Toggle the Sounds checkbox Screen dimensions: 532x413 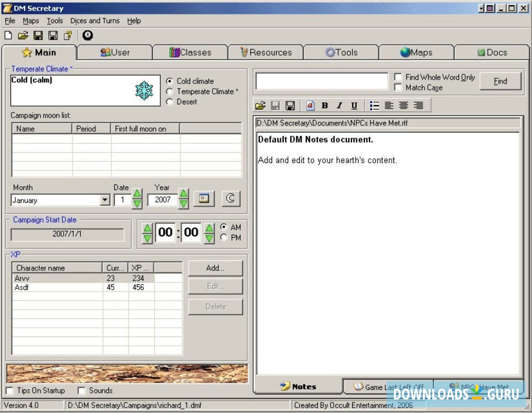(95, 390)
